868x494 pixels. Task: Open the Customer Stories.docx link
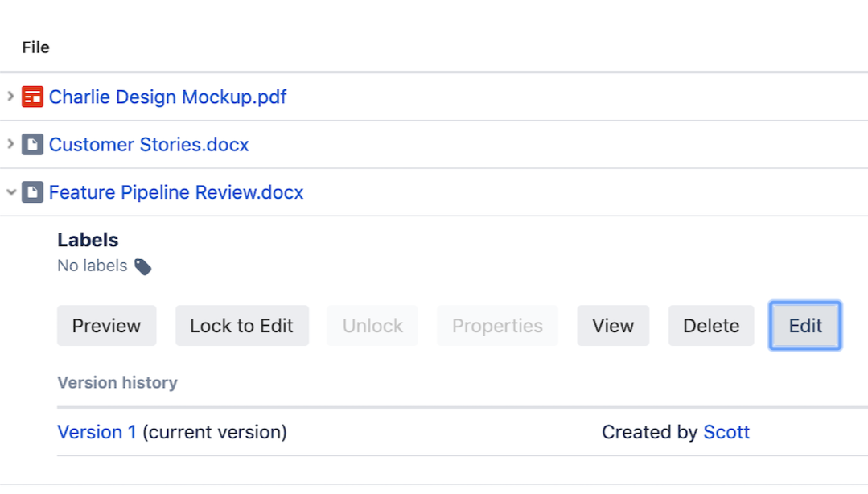[149, 145]
